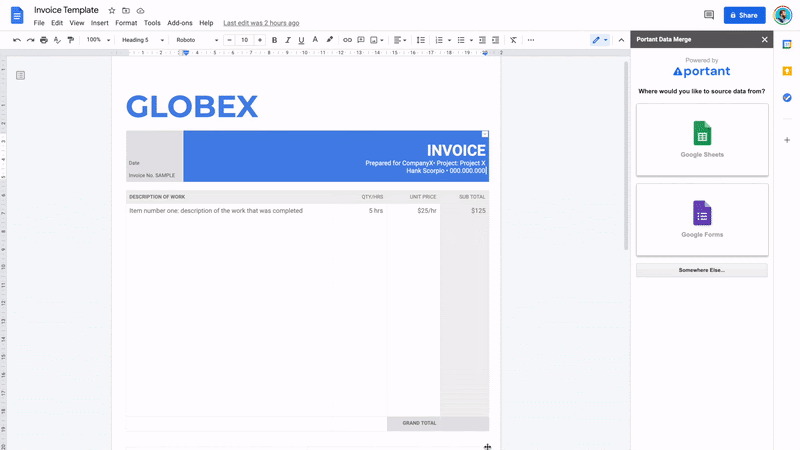Go to Docs home via logo
Viewport: 800px width, 450px height.
pos(17,15)
